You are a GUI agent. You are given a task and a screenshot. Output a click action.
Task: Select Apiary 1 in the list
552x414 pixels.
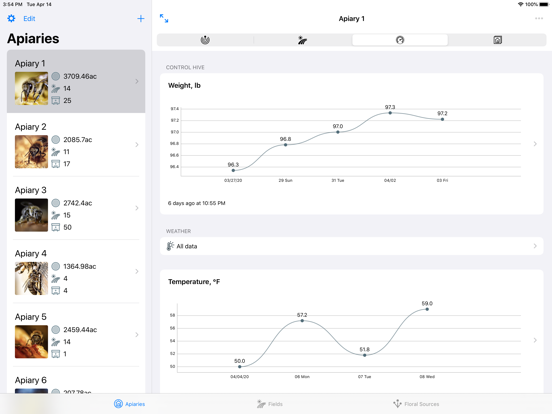[x=76, y=81]
